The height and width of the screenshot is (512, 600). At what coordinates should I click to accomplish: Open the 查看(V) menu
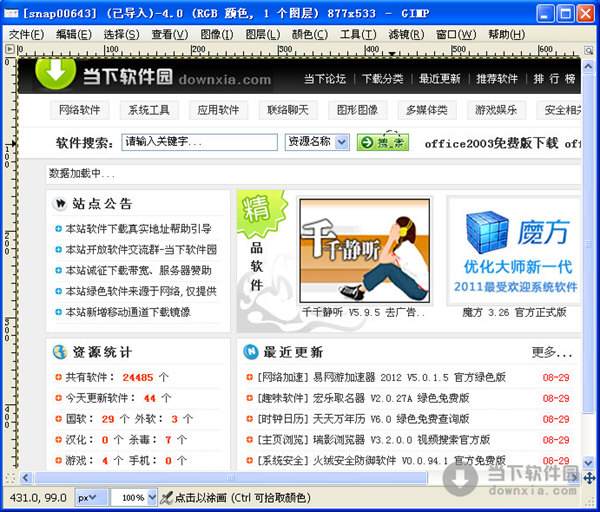[x=170, y=35]
